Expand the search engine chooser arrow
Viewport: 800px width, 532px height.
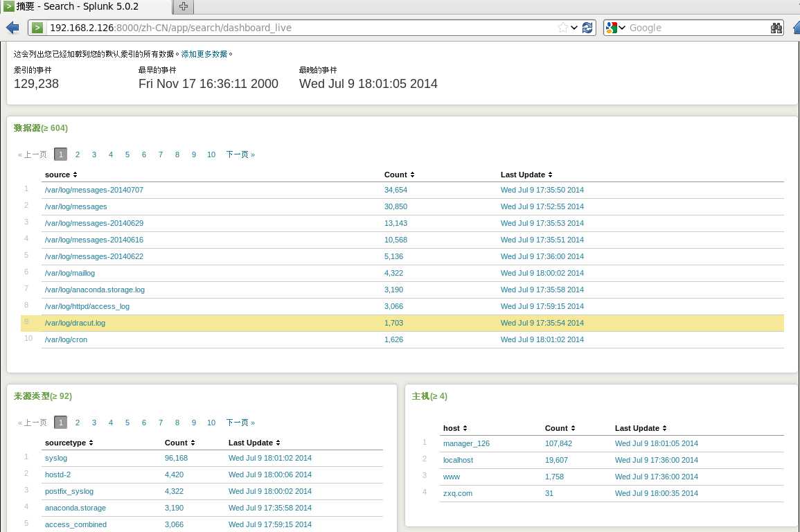click(x=622, y=28)
